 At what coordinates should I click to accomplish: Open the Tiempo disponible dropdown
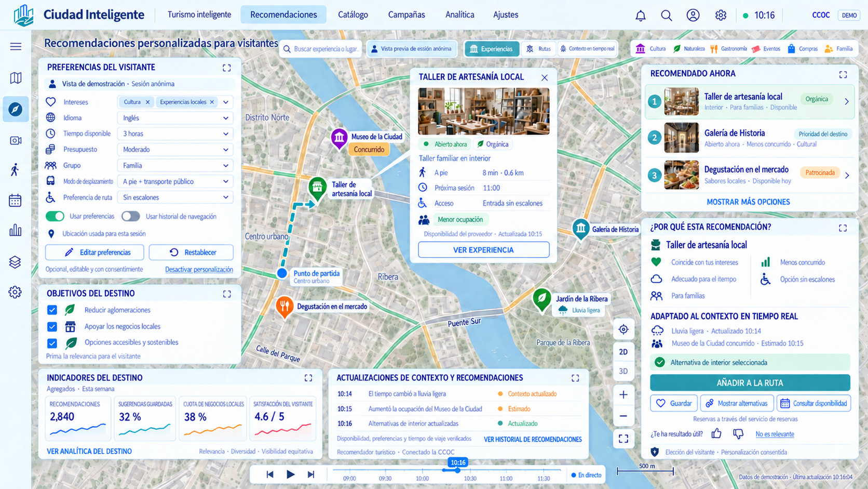click(x=175, y=134)
